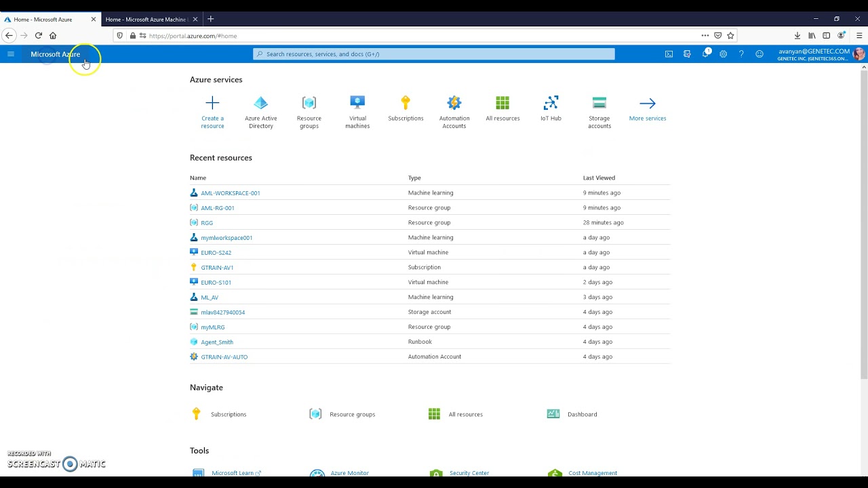Image resolution: width=868 pixels, height=488 pixels.
Task: Click the account profile avatar
Action: point(859,54)
